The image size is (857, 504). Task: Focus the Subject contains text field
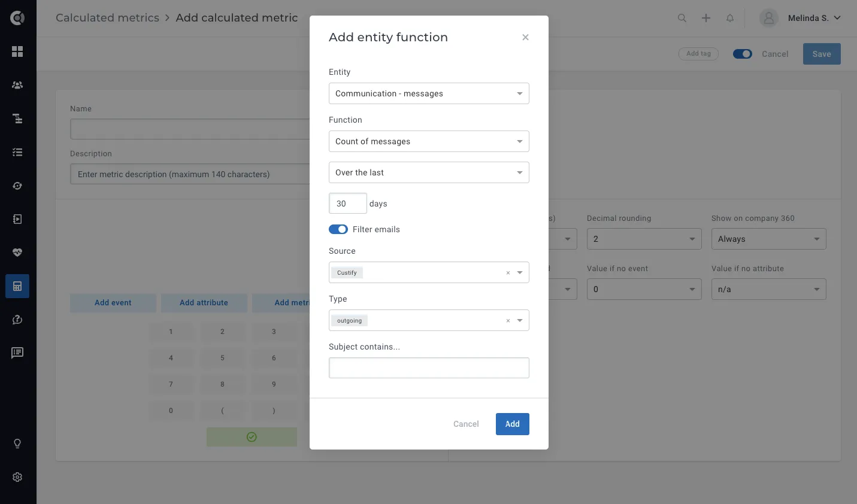[x=429, y=368]
